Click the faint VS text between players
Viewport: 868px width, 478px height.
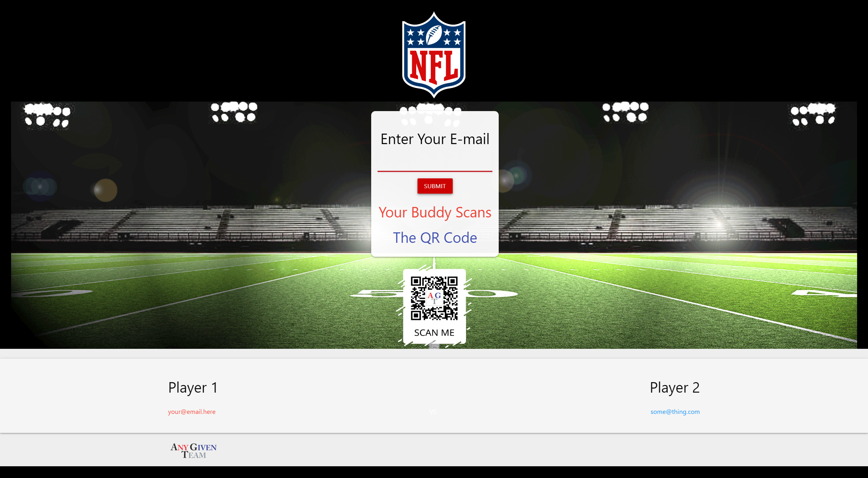(x=433, y=412)
